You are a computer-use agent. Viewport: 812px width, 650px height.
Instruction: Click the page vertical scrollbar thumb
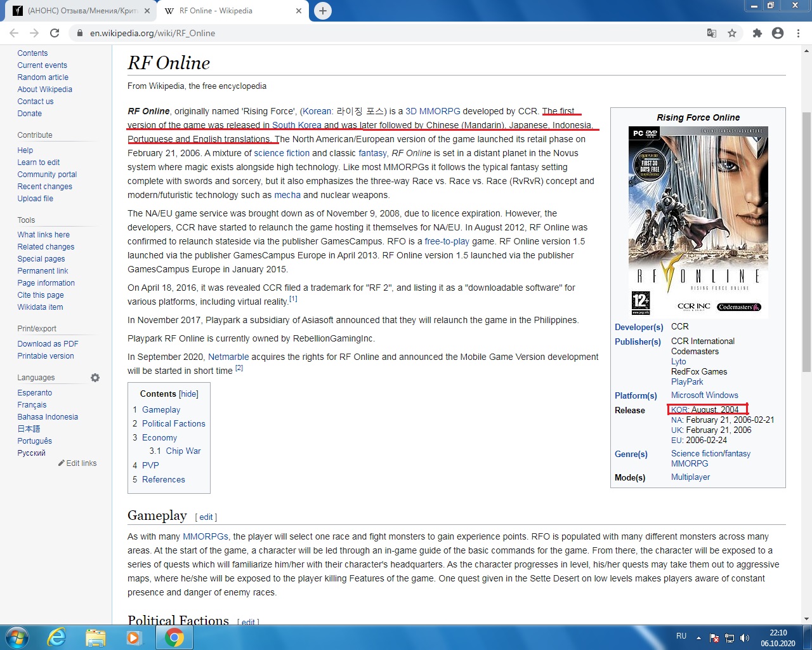click(806, 241)
